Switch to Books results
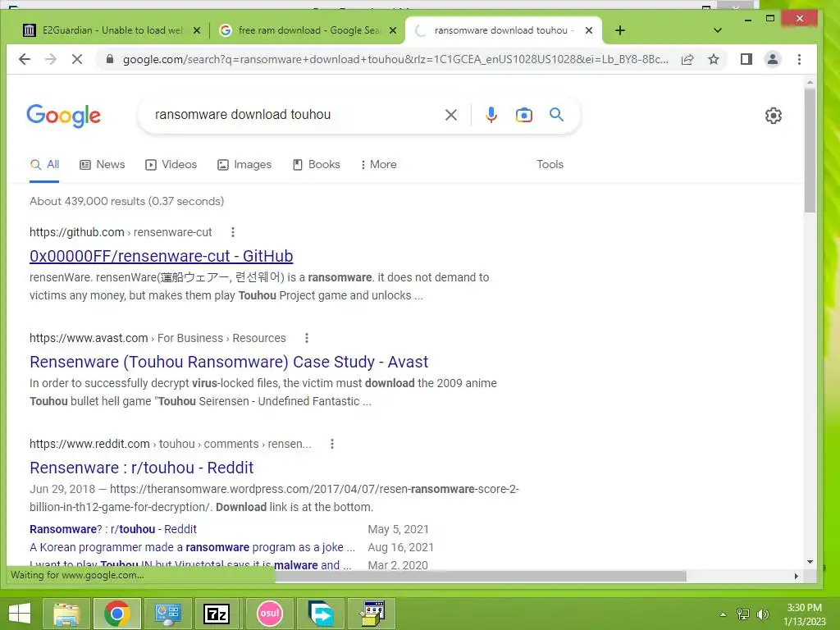 316,165
